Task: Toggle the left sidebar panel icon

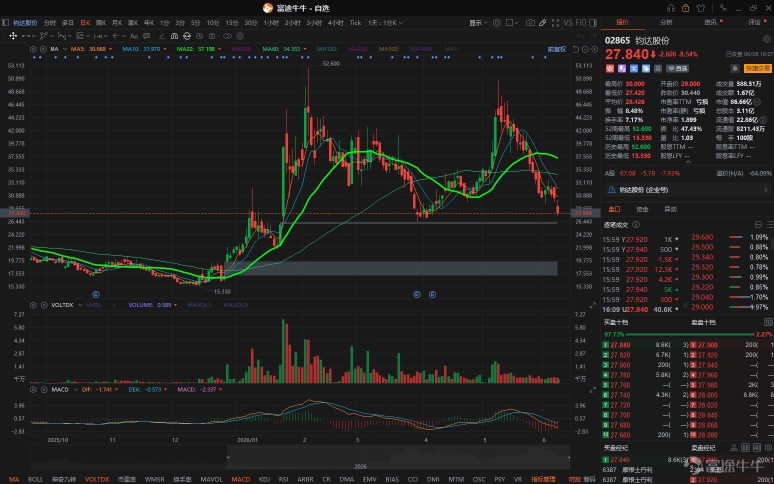Action: coord(5,23)
